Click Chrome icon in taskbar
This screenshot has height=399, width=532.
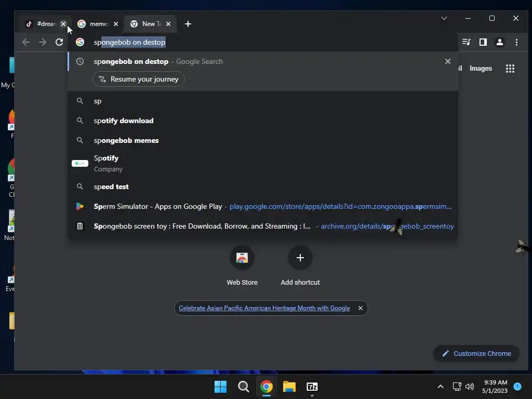[x=267, y=387]
